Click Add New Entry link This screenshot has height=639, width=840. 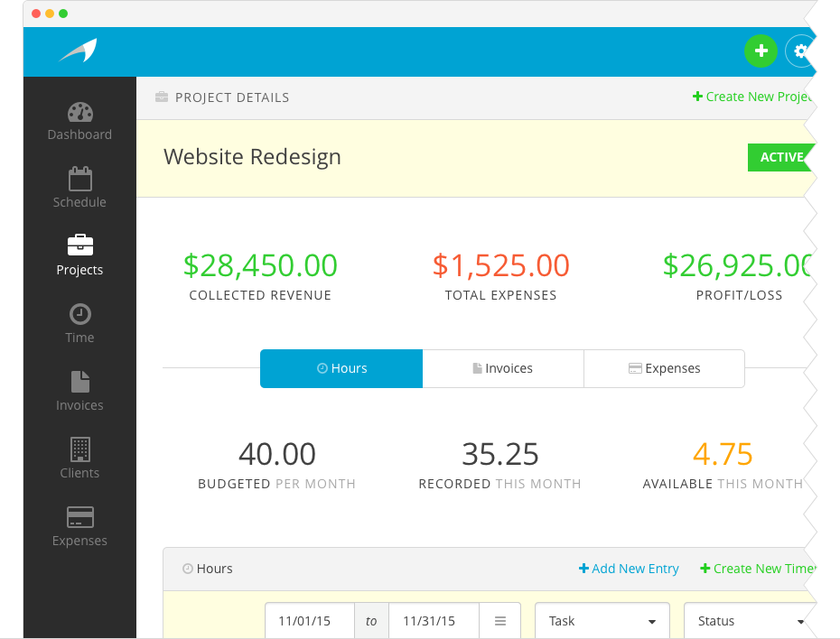pos(629,569)
